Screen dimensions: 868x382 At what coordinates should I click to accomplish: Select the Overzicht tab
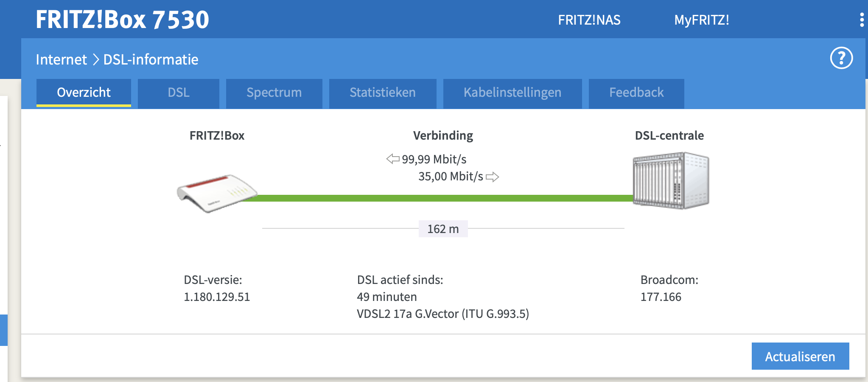point(84,93)
